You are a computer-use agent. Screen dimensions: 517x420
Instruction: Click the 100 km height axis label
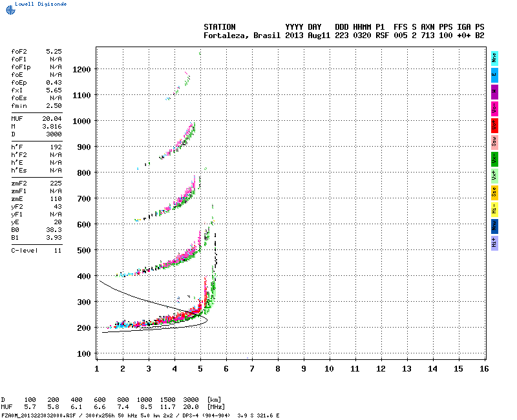84,353
